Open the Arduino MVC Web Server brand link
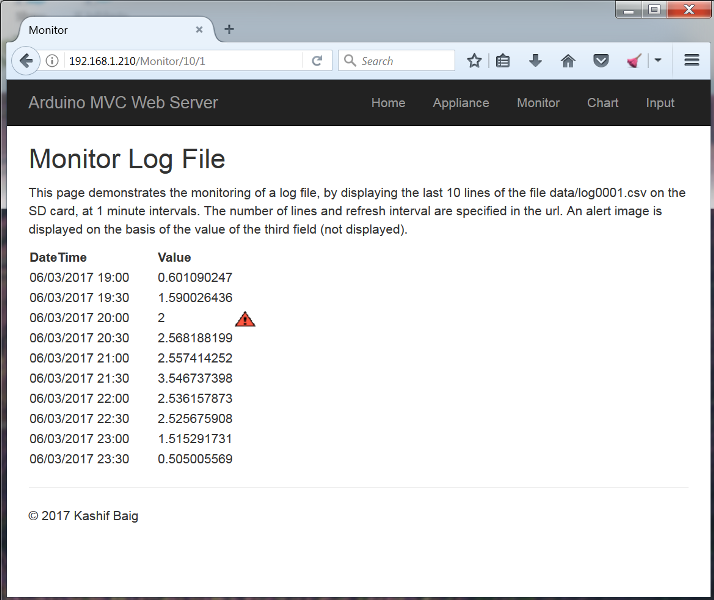 [123, 102]
